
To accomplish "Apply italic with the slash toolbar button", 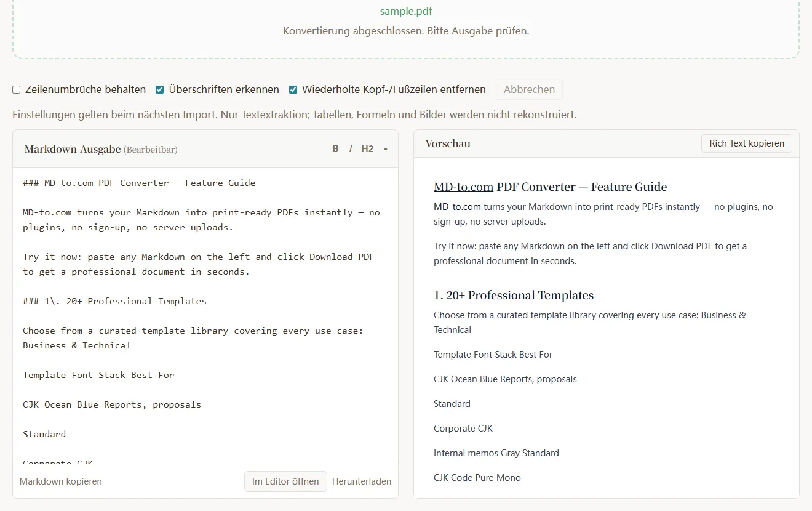I will [351, 149].
